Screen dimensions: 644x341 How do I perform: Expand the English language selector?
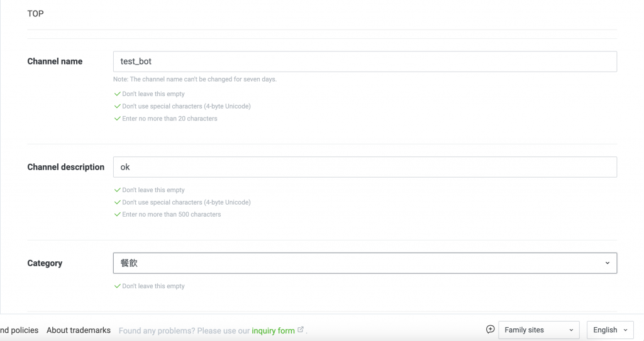tap(610, 330)
